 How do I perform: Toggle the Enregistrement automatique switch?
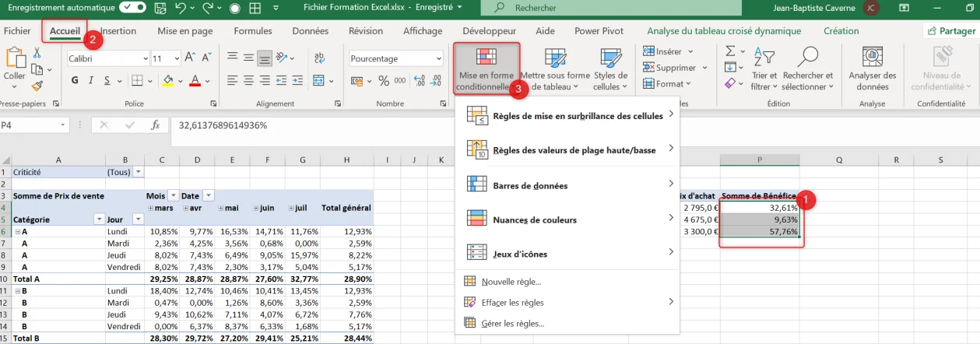coord(131,8)
